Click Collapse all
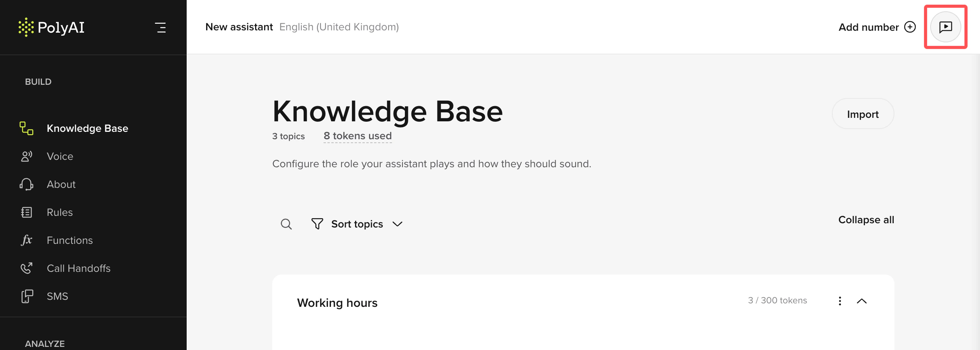This screenshot has width=980, height=350. pos(866,220)
